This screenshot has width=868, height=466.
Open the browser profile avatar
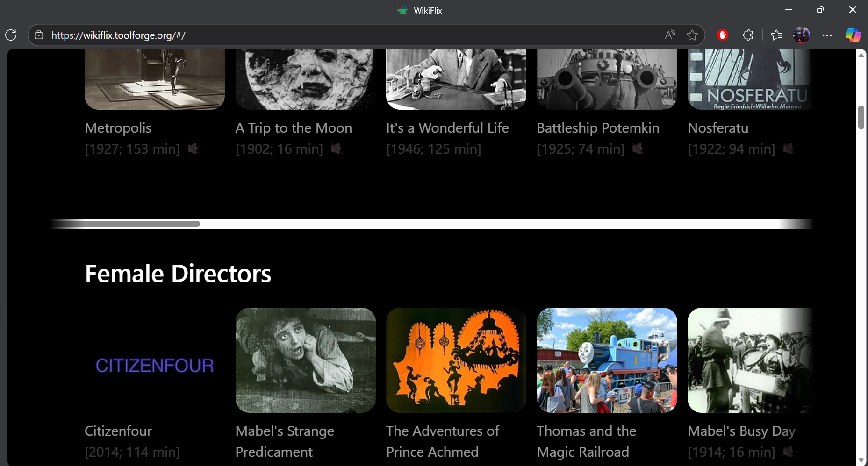(x=802, y=35)
